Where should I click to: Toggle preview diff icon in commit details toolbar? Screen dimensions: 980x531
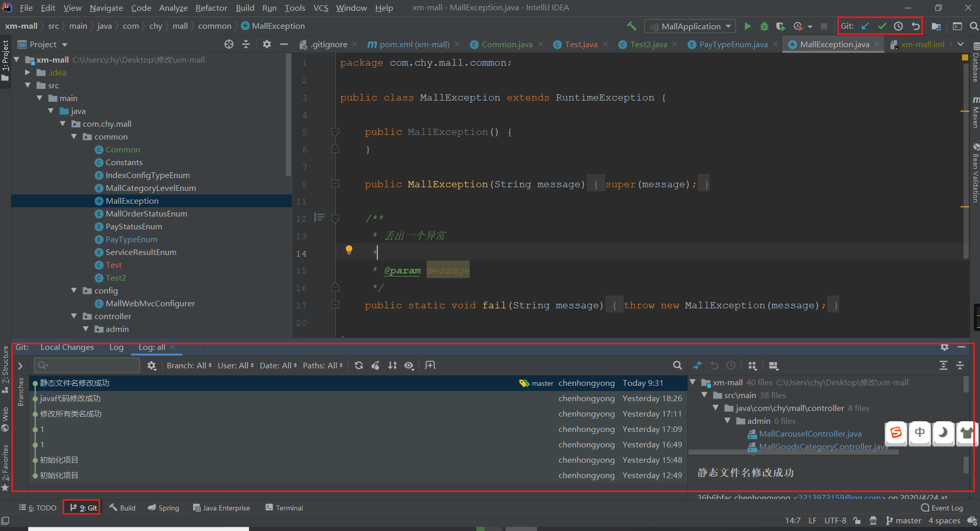coord(774,366)
